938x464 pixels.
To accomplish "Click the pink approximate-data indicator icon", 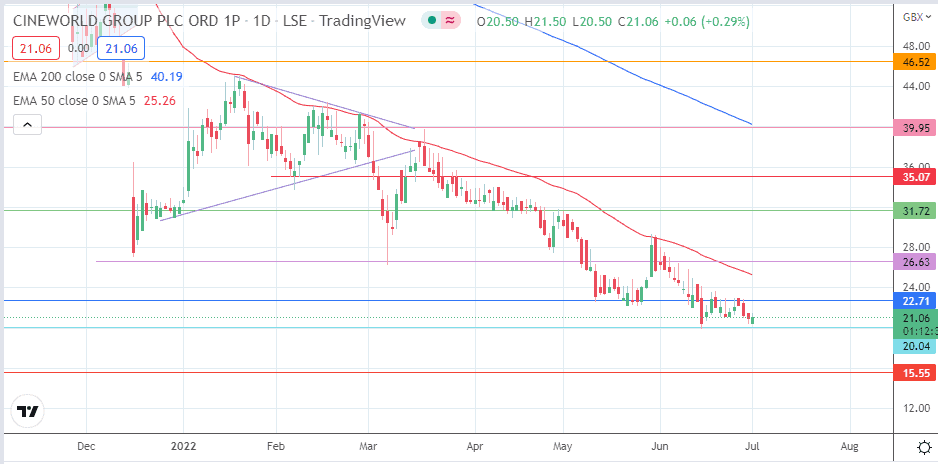I will pos(450,21).
